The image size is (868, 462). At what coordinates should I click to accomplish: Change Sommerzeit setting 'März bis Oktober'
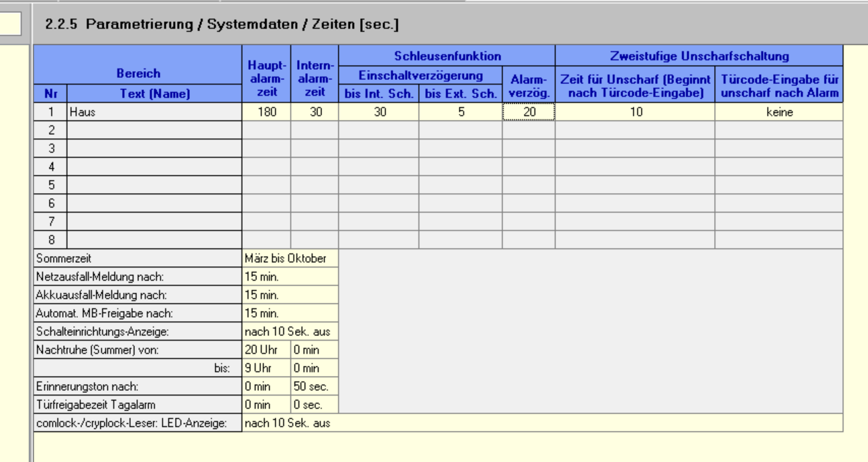tap(290, 258)
